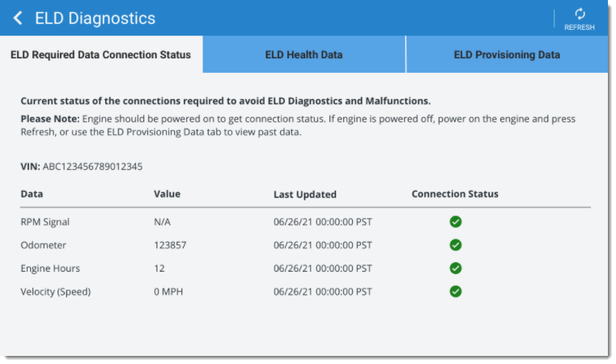Click the Engine Hours row label
The width and height of the screenshot is (616, 364).
click(x=50, y=269)
